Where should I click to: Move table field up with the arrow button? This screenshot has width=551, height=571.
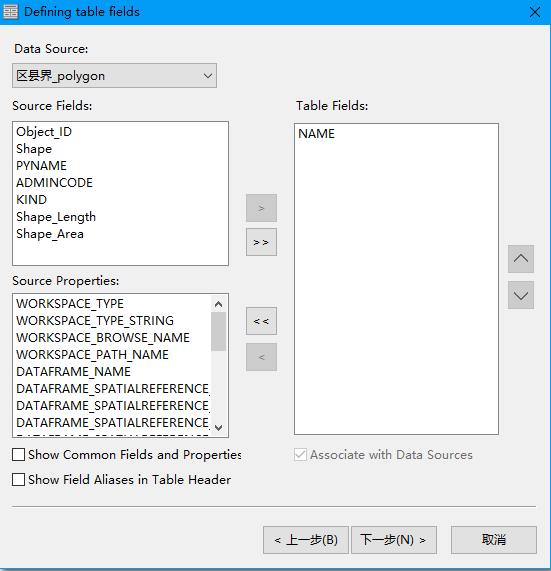(x=521, y=259)
